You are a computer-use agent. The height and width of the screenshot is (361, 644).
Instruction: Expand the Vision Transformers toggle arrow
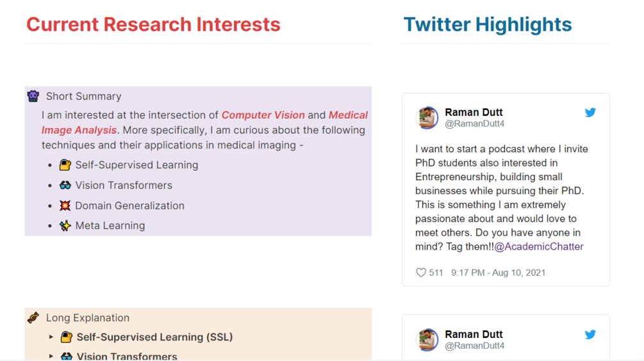click(51, 356)
